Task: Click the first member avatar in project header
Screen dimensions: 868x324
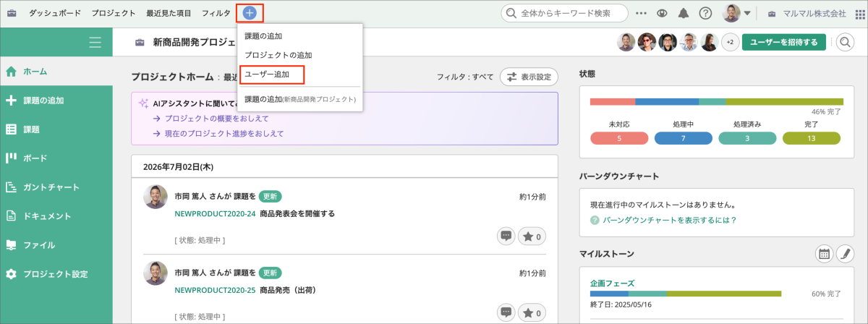Action: tap(626, 42)
